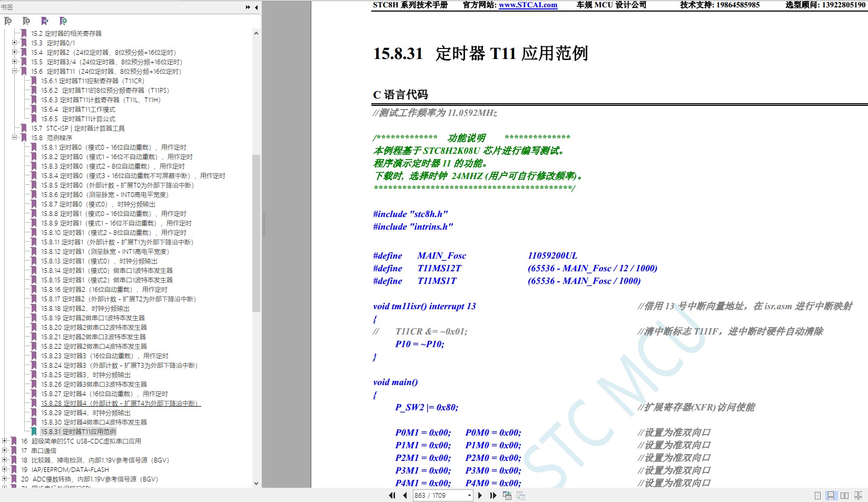
Task: Click the #include "stc8h.h" line
Action: (410, 214)
